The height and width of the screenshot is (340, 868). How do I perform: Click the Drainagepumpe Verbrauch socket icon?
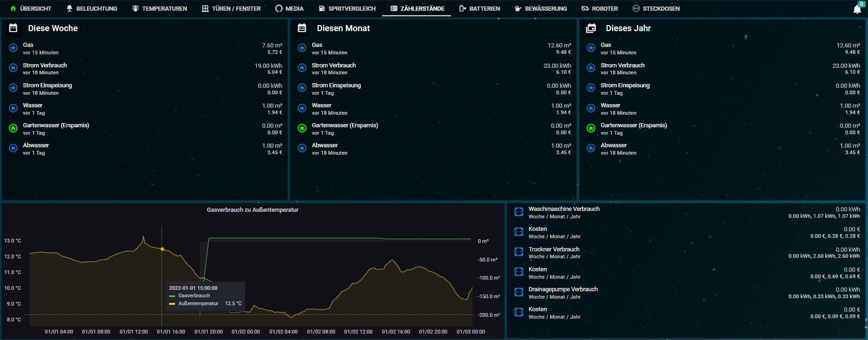tap(519, 292)
